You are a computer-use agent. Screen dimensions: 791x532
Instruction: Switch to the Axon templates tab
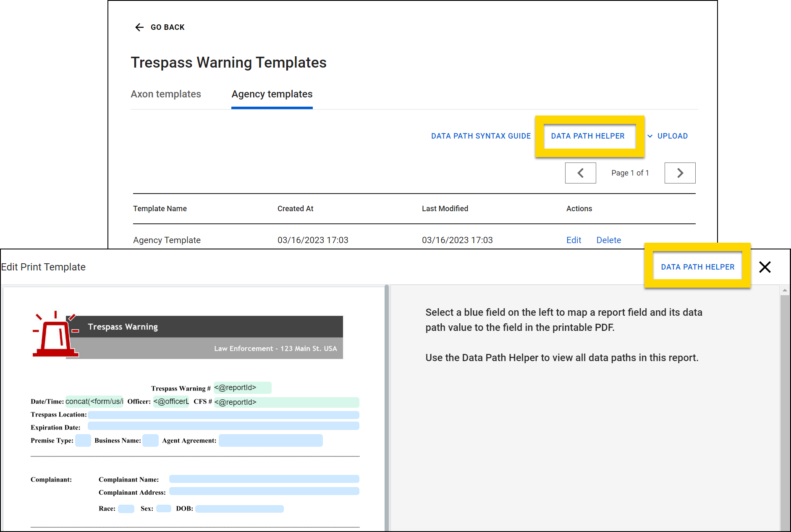click(x=166, y=94)
